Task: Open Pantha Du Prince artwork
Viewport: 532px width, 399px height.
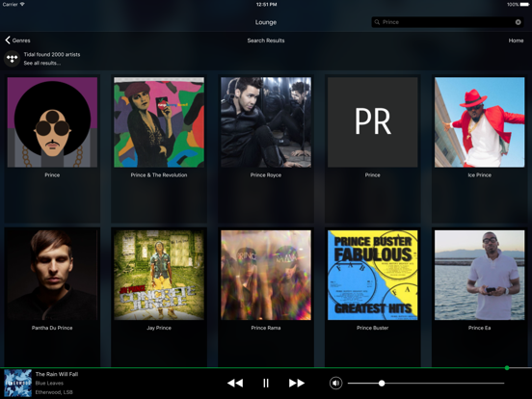Action: tap(52, 275)
